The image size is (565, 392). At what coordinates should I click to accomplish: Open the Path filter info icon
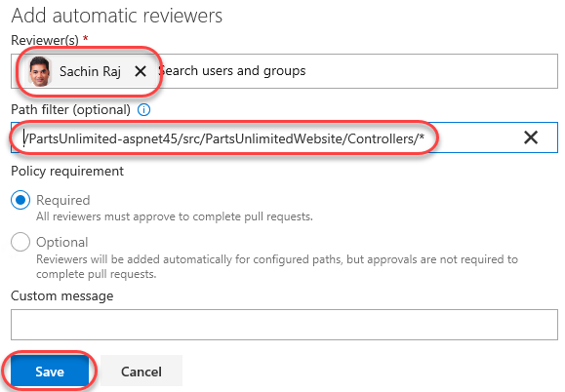coord(143,109)
